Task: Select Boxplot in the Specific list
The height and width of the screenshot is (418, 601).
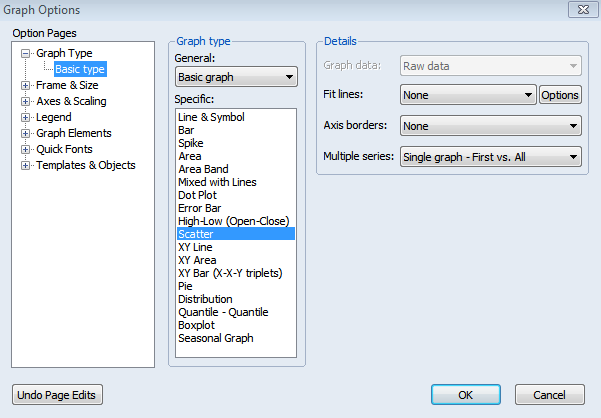Action: (198, 325)
